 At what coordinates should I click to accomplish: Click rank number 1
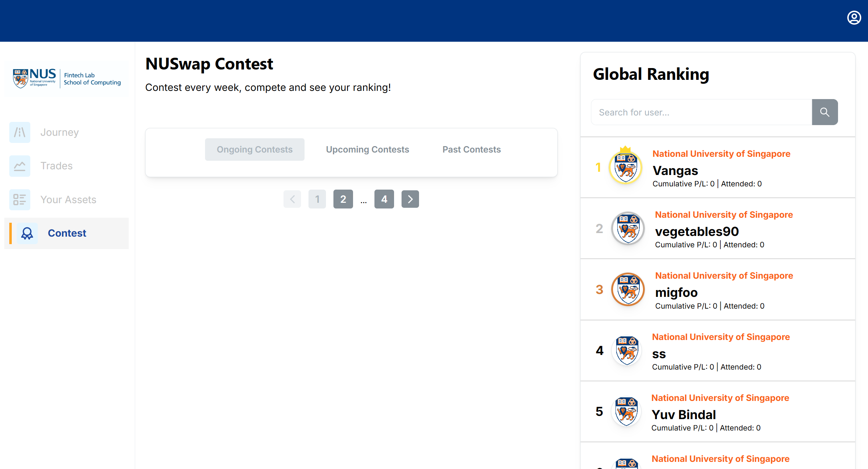[598, 167]
